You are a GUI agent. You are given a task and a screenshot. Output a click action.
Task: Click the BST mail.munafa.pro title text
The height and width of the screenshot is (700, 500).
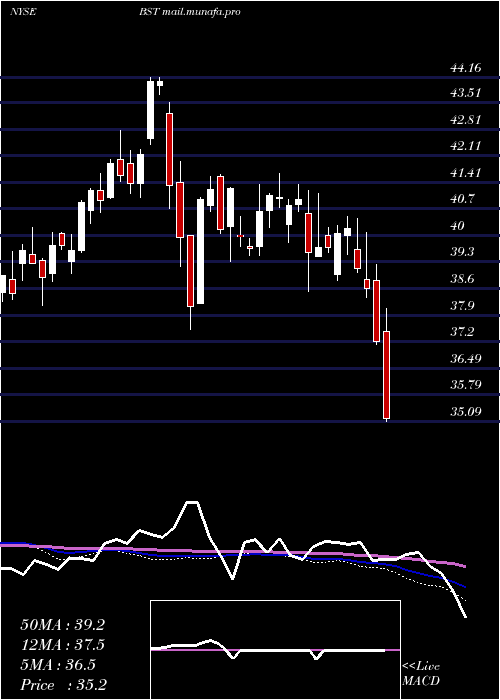189,12
